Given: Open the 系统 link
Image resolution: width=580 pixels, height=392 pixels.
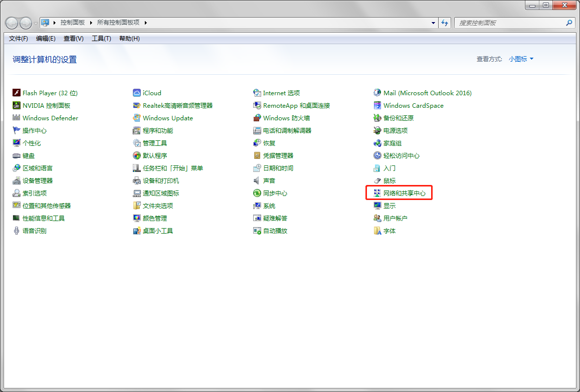Looking at the screenshot, I should [x=269, y=206].
